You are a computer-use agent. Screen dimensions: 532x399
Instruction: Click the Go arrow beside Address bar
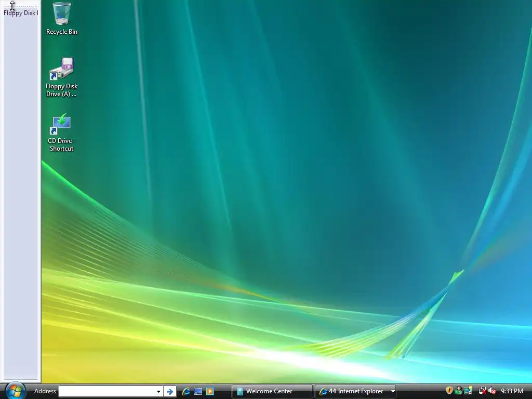[170, 391]
